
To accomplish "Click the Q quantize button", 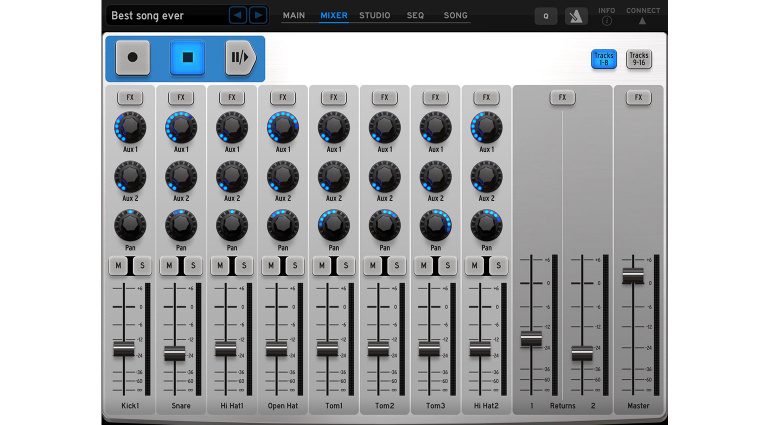I will tap(545, 16).
